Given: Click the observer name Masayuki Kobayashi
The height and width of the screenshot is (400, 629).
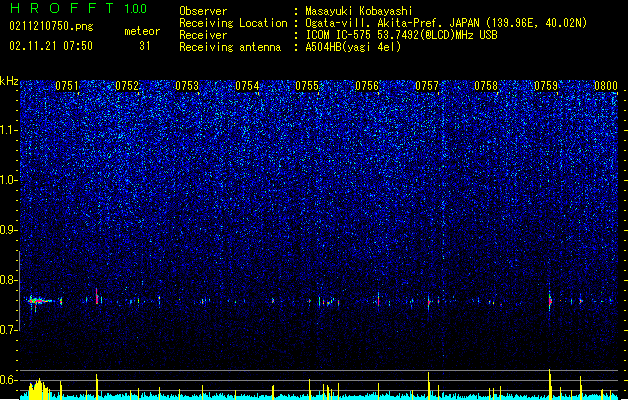Looking at the screenshot, I should click(x=359, y=11).
